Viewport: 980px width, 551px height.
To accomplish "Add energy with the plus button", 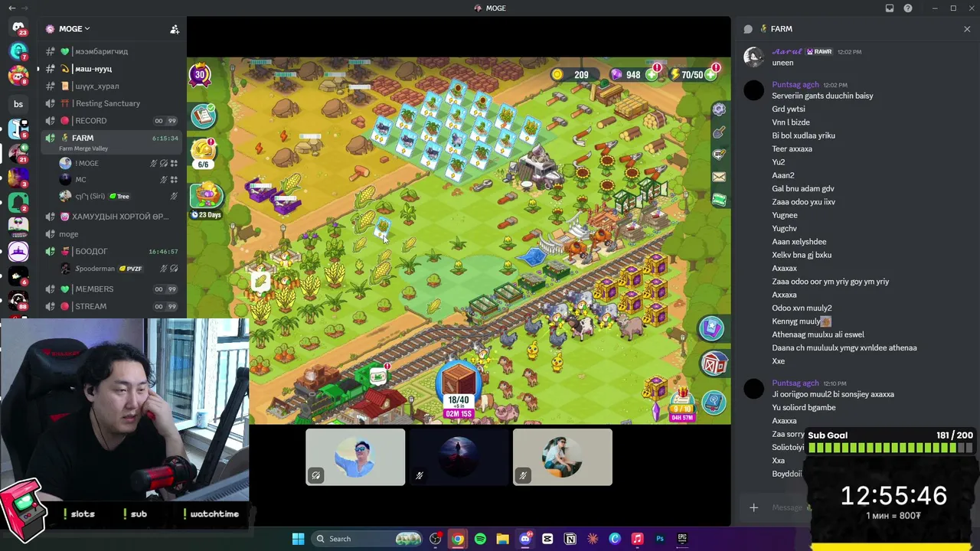I will 711,75.
